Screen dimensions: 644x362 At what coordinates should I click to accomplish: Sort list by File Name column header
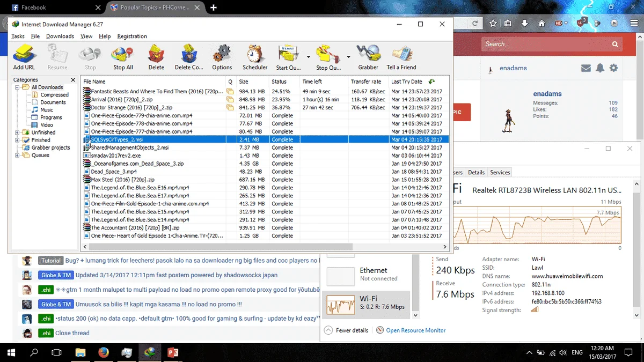coord(153,82)
